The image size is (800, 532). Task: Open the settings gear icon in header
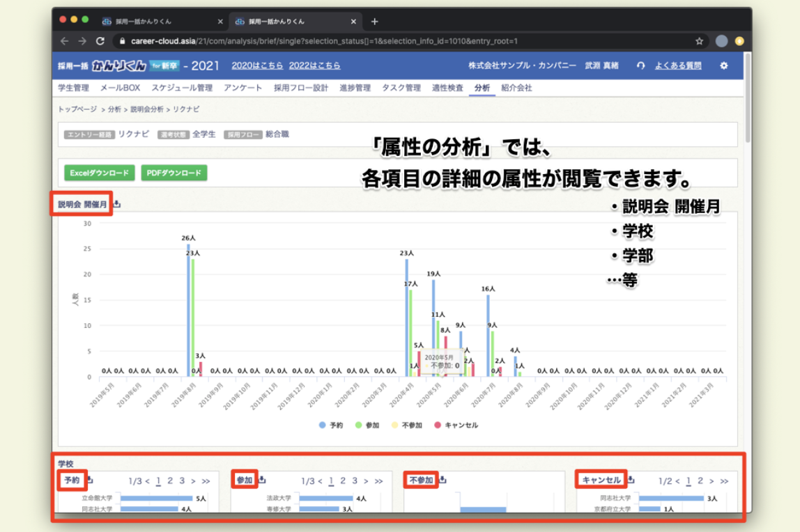coord(723,65)
